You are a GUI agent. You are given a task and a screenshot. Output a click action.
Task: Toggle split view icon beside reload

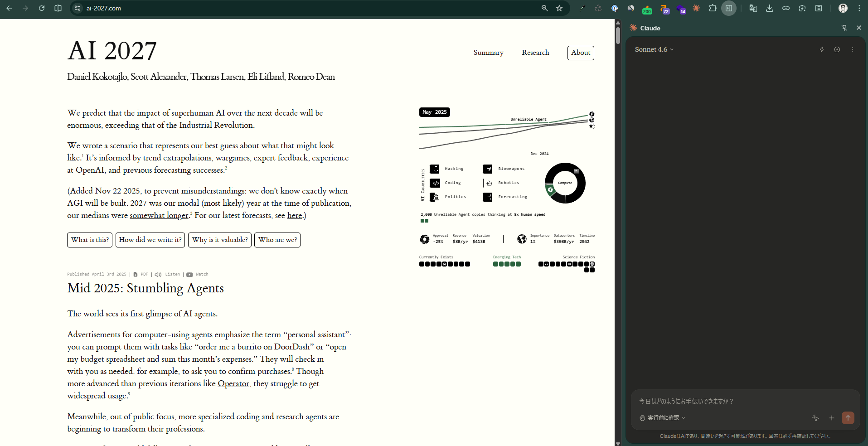(x=58, y=8)
